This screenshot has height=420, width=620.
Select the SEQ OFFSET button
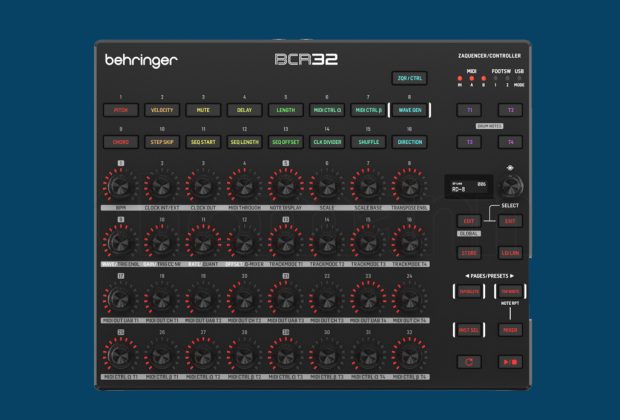click(285, 142)
